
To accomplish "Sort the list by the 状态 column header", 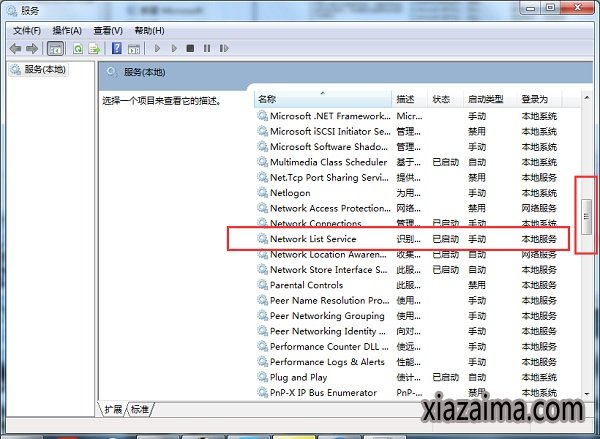I will pyautogui.click(x=445, y=100).
